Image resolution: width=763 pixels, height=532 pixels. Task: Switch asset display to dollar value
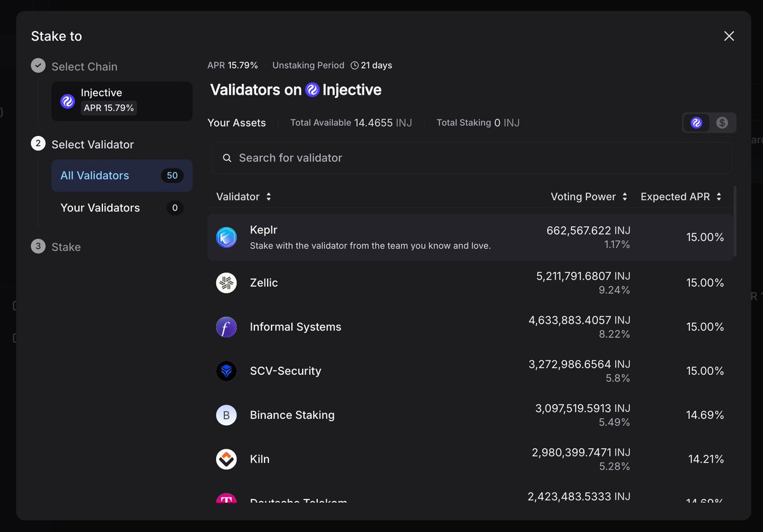(722, 123)
